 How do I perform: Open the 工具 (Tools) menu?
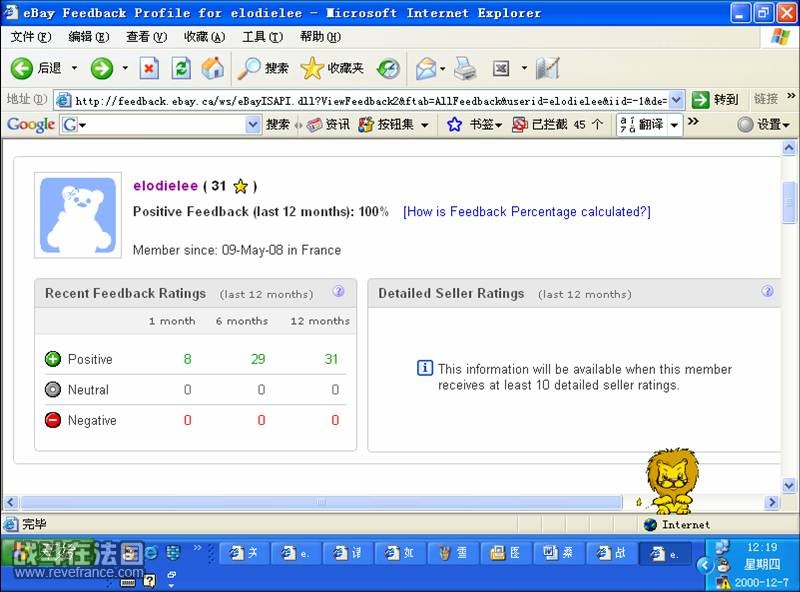pos(262,37)
